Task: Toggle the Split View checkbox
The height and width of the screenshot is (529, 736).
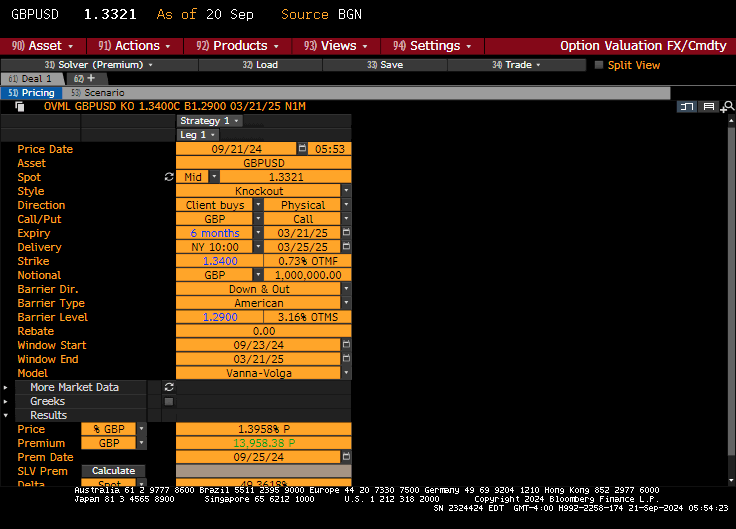Action: coord(599,65)
